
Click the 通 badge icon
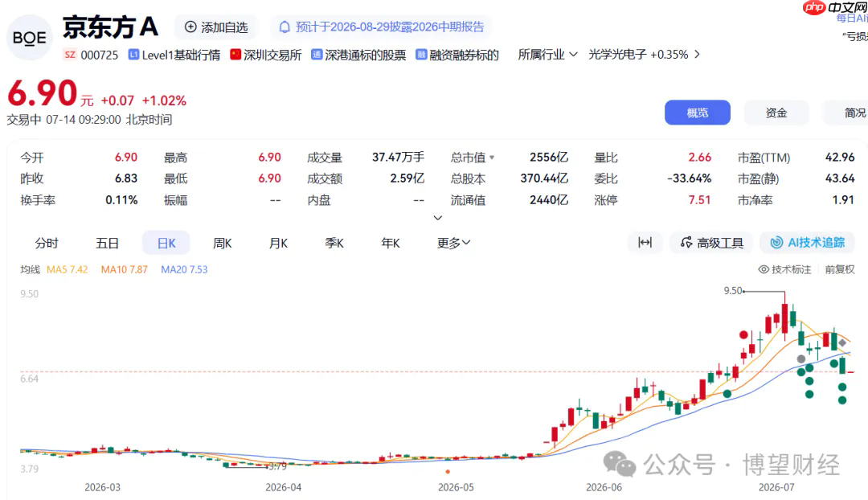point(316,55)
